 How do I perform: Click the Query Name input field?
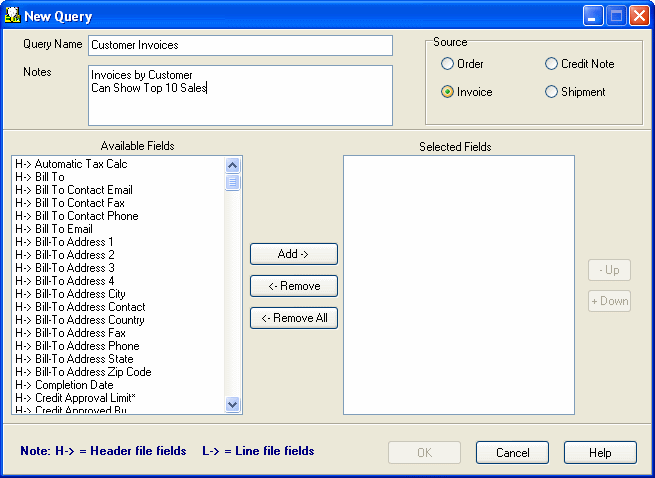tap(240, 45)
